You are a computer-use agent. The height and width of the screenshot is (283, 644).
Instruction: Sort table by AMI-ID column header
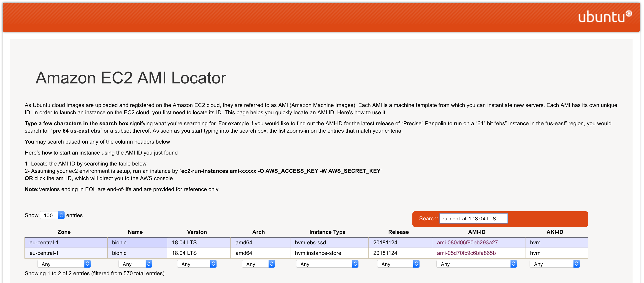(x=476, y=232)
